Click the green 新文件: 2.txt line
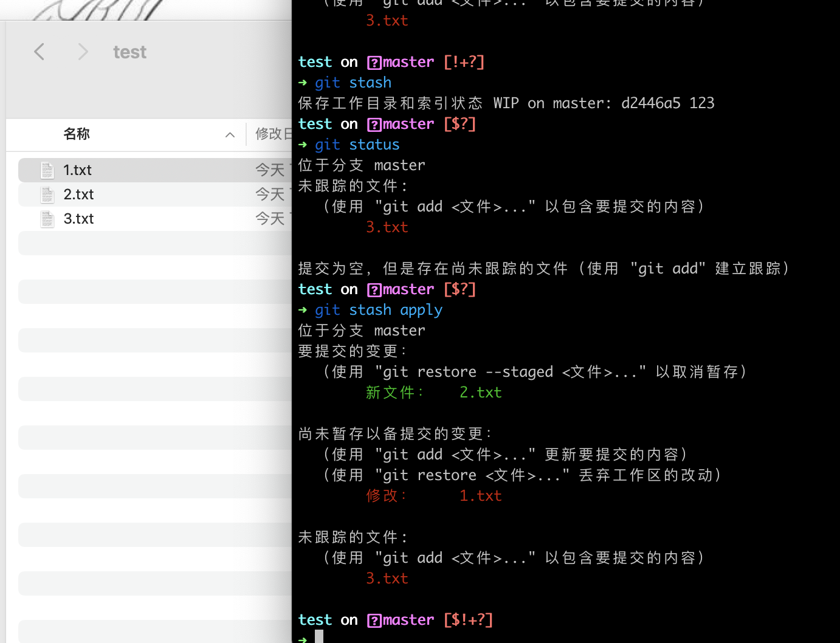The image size is (840, 643). tap(434, 393)
